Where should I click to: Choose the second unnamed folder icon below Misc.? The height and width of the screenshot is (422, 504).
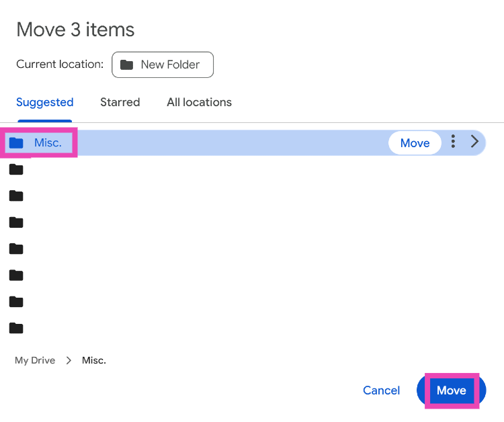(16, 196)
